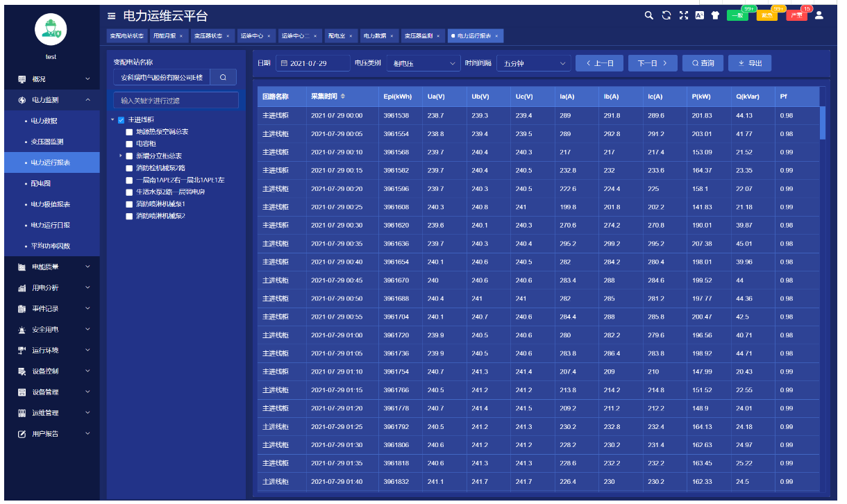Screen dimensions: 847x504
Task: Check the 电容柜 checkbox
Action: [x=129, y=144]
